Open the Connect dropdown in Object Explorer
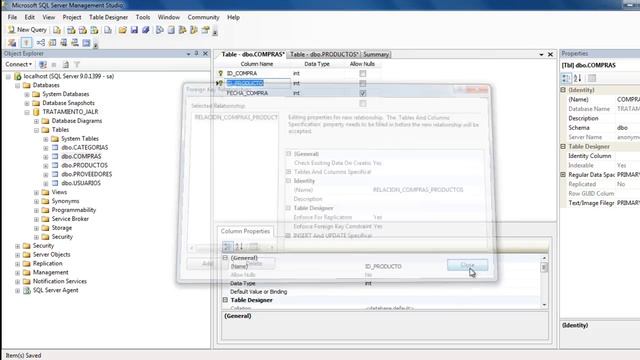 click(x=18, y=64)
